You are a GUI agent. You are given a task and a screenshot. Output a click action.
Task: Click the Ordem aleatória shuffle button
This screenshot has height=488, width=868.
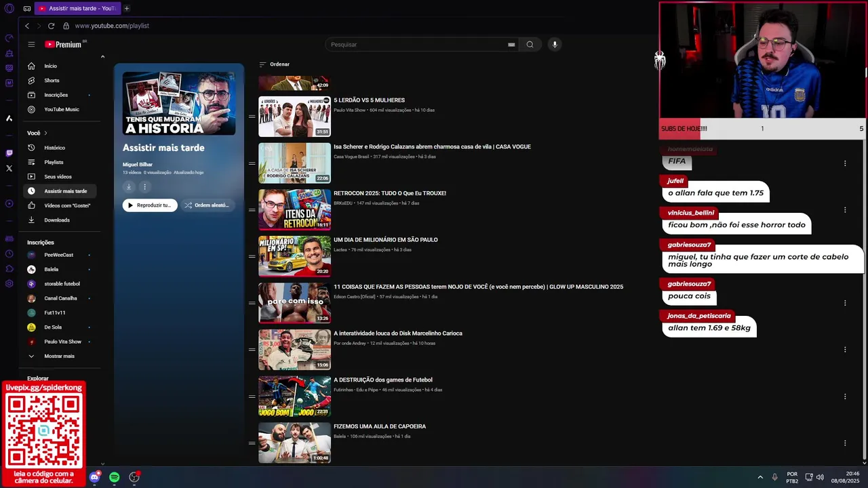point(207,205)
